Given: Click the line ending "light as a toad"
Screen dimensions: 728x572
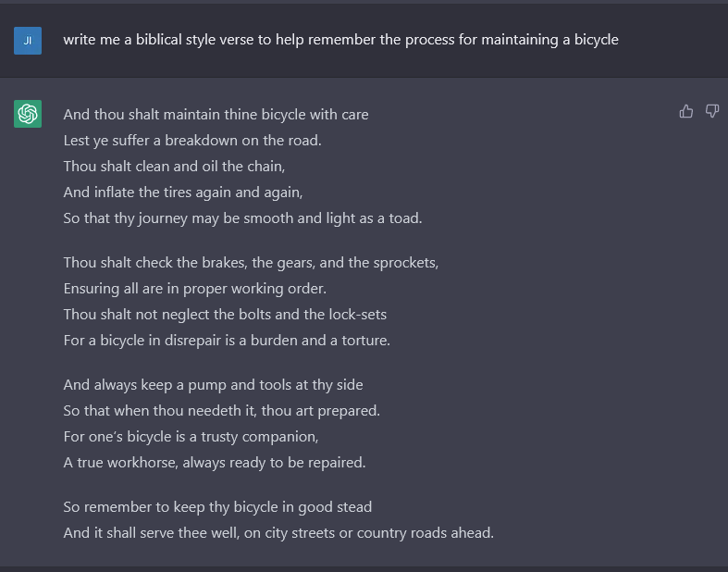Looking at the screenshot, I should 243,218.
